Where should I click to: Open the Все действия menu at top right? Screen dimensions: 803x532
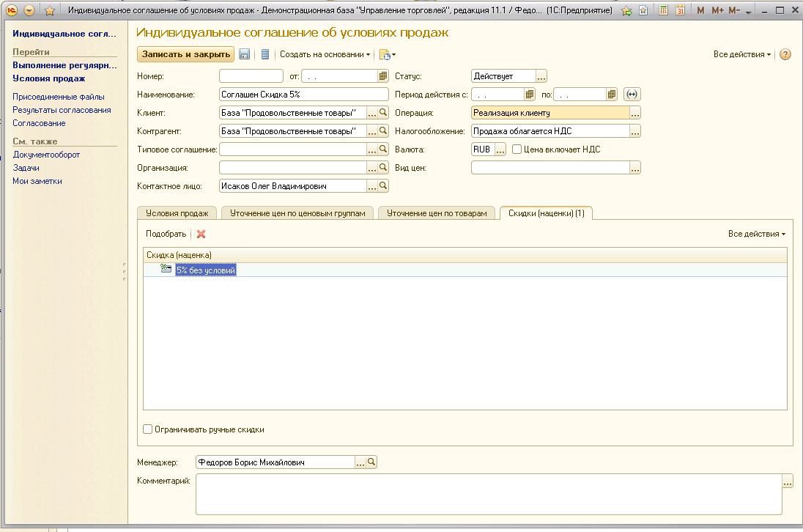[x=741, y=54]
